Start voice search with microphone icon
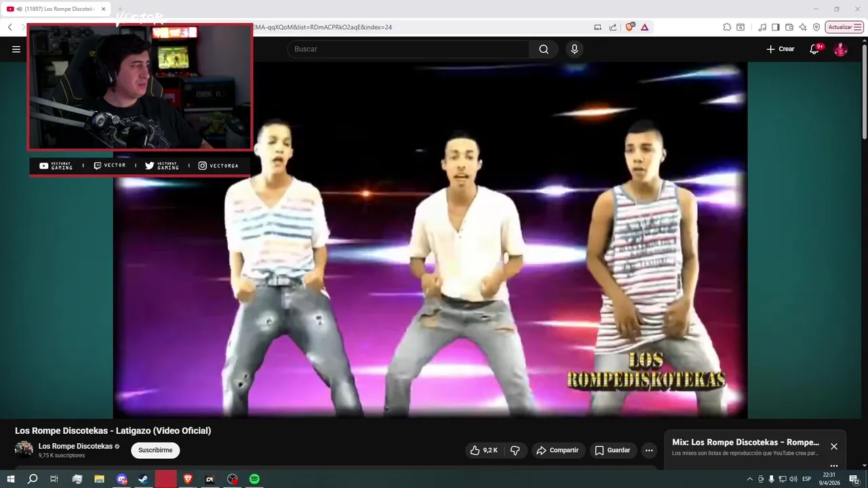This screenshot has height=488, width=868. [574, 49]
